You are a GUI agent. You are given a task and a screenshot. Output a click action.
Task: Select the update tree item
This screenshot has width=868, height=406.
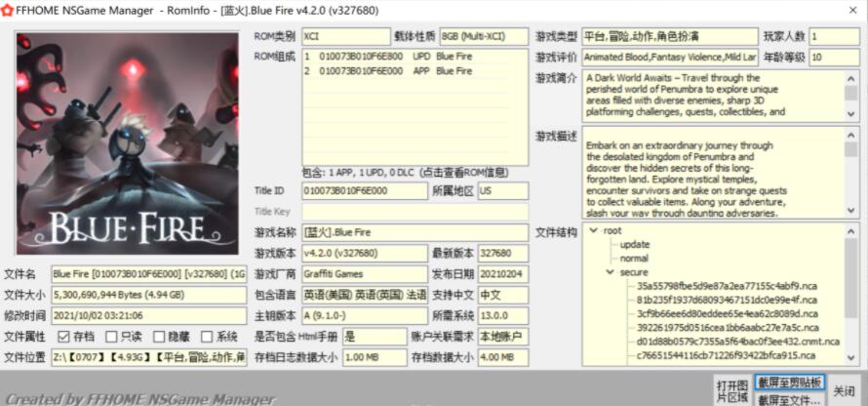635,244
